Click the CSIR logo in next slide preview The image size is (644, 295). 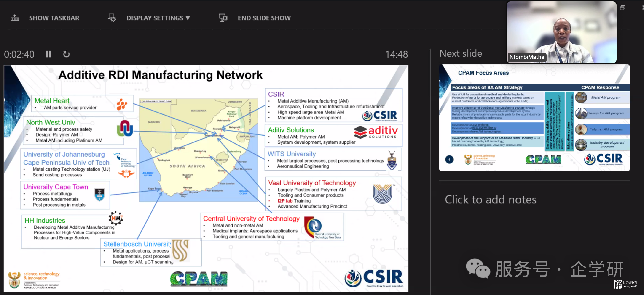coord(603,159)
